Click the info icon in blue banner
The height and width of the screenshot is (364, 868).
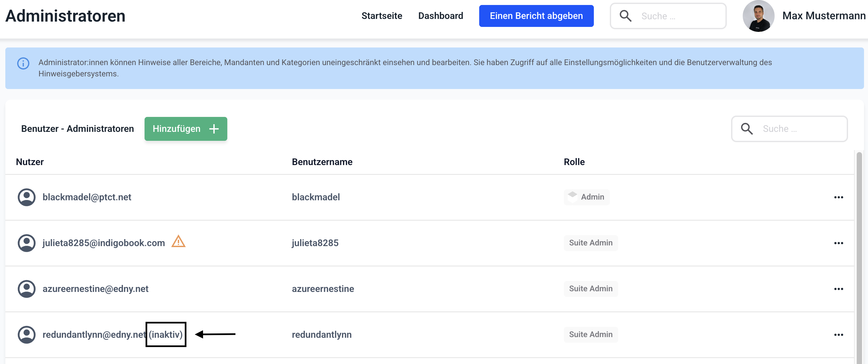(23, 63)
